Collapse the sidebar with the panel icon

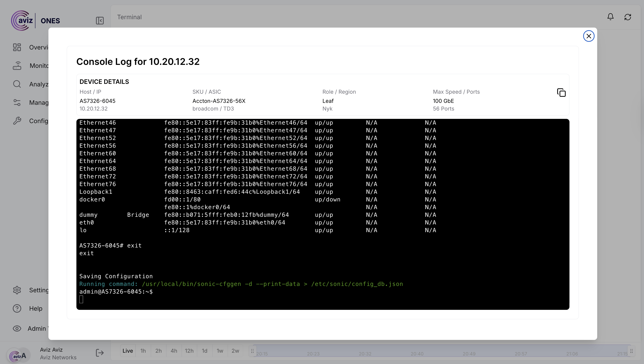pos(100,20)
